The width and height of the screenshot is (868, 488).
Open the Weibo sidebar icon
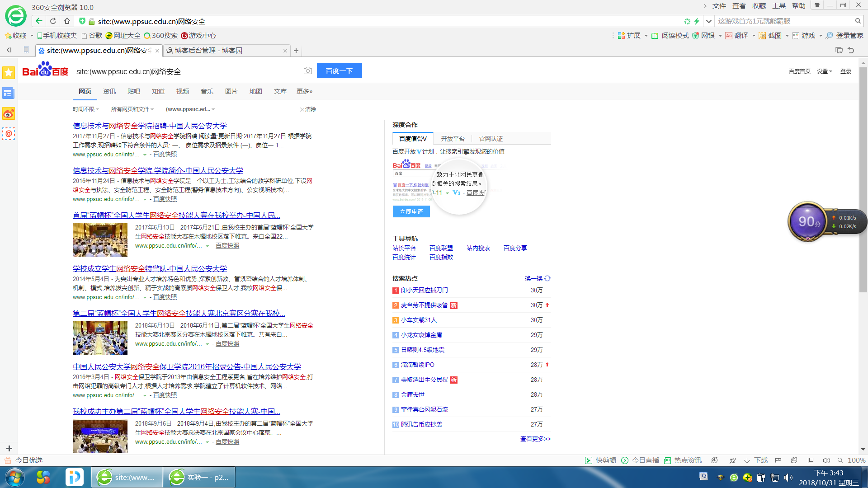9,114
